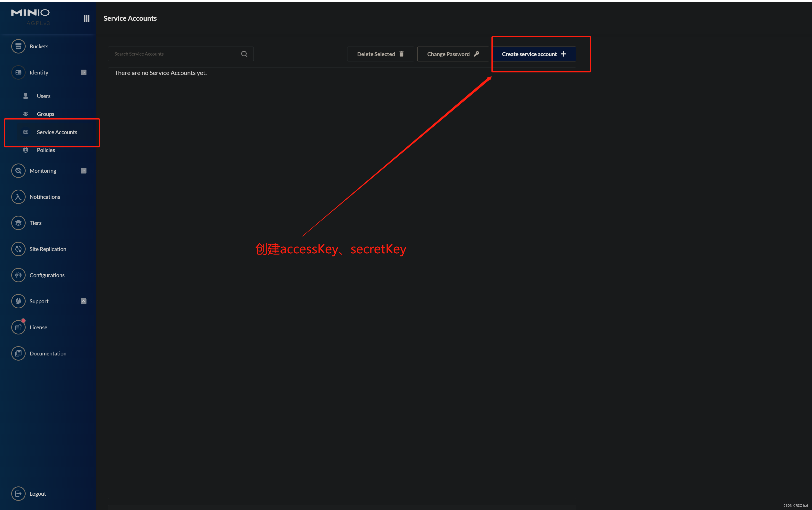
Task: Select Service Accounts menu item
Action: [x=57, y=132]
